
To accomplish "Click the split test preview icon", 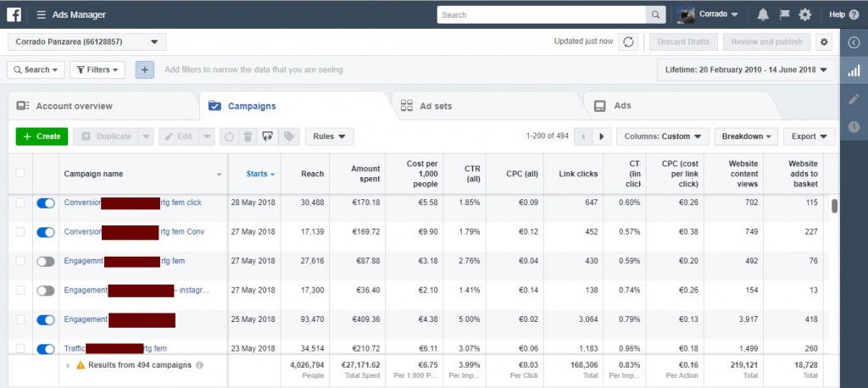I will click(x=267, y=136).
